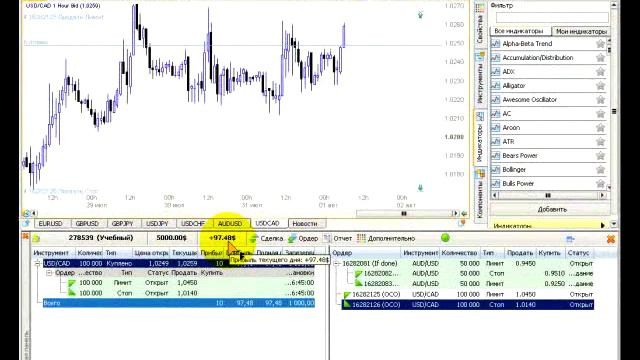Click chart scrollbar right arrow

(x=456, y=213)
